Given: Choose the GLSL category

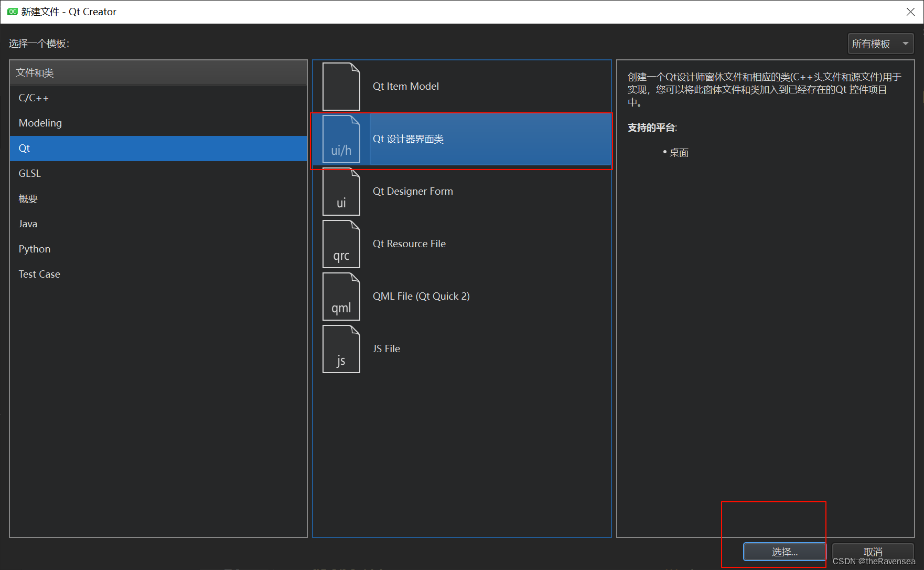Looking at the screenshot, I should coord(158,174).
